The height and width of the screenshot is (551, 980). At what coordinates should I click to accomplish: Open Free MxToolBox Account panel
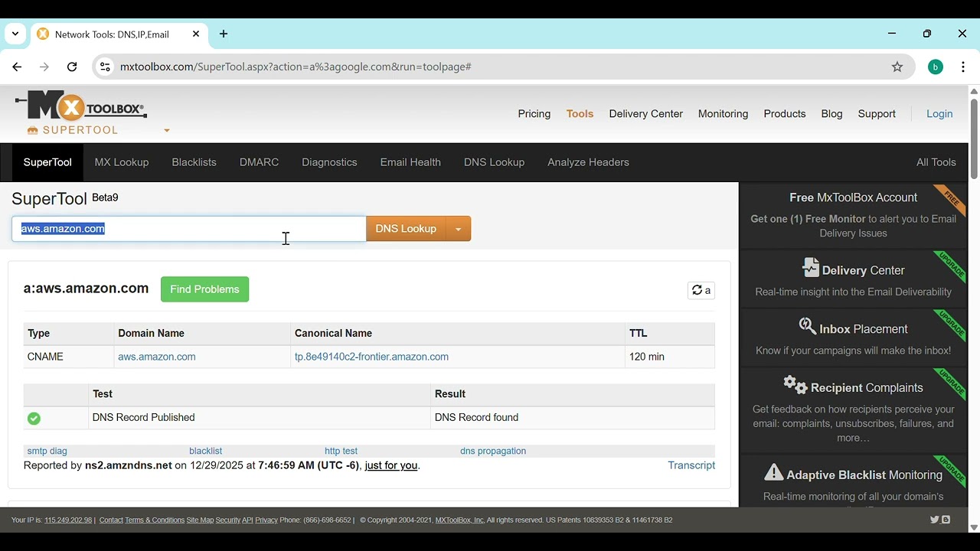click(853, 215)
